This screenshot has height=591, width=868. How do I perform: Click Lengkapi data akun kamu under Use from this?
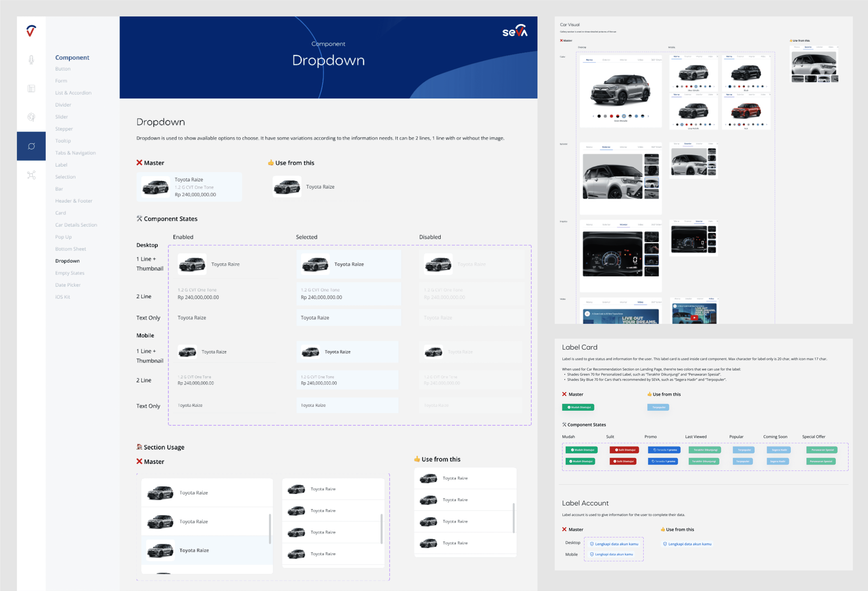click(687, 544)
